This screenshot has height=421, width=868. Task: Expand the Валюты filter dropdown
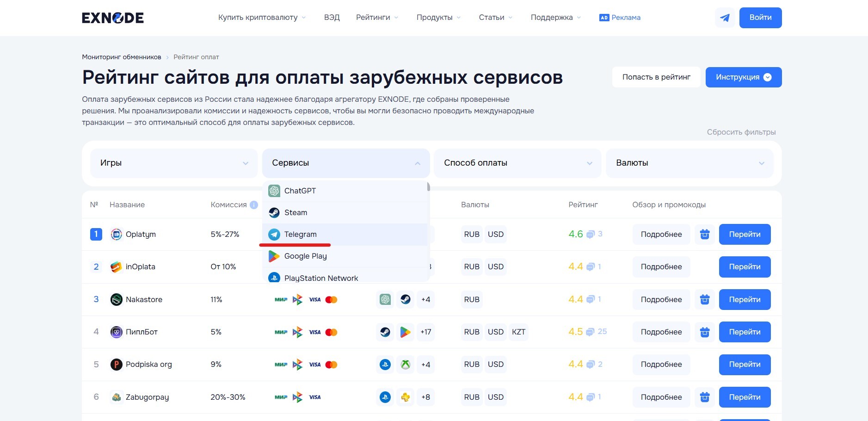(689, 163)
